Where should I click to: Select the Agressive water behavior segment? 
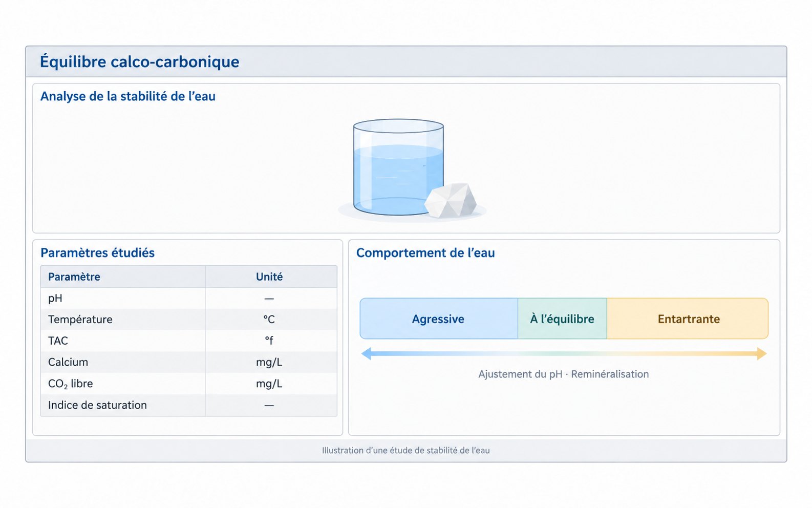(439, 319)
